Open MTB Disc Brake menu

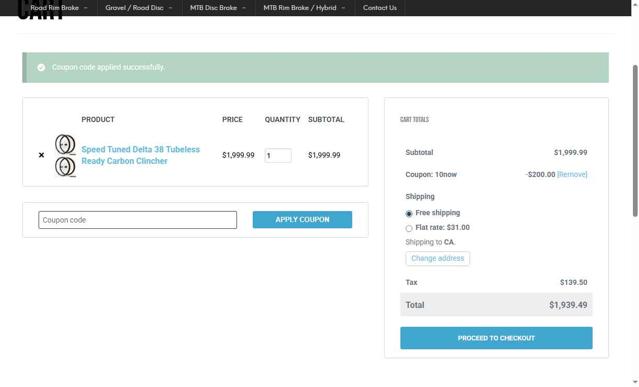tap(213, 8)
